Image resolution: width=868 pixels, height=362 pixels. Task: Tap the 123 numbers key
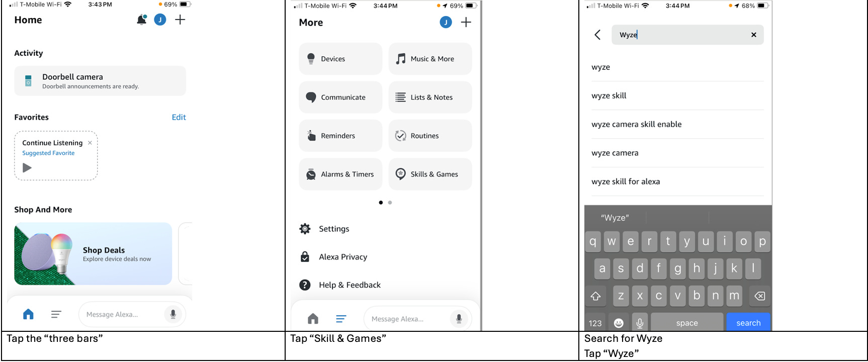(595, 323)
